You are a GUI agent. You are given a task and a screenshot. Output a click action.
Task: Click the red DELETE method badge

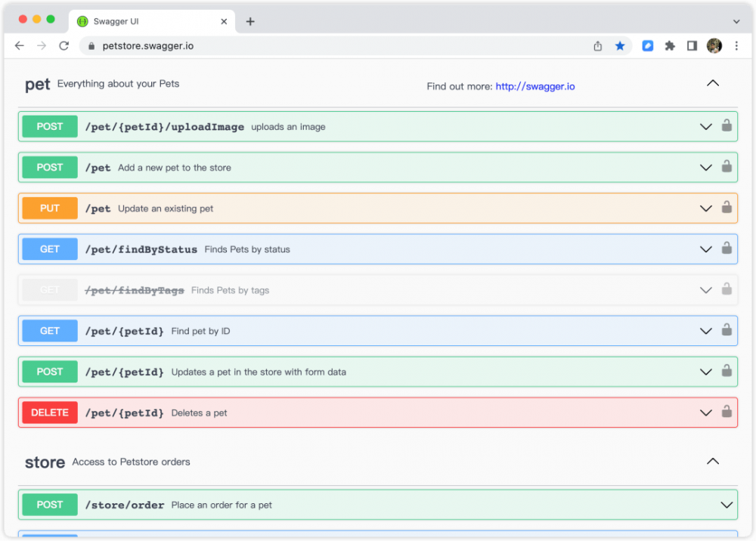pyautogui.click(x=50, y=413)
